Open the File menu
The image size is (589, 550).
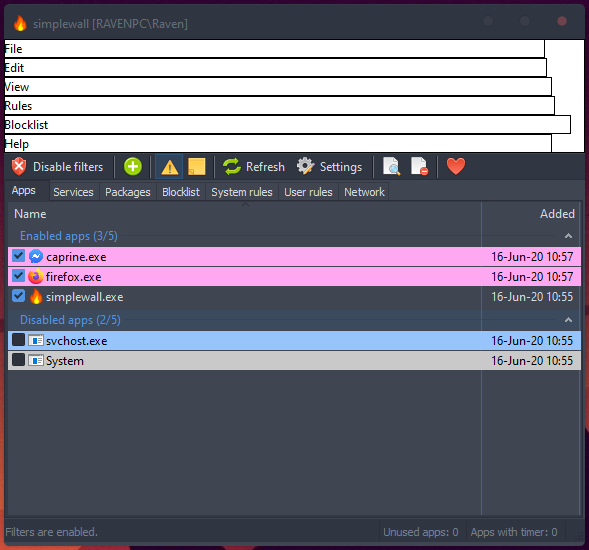pos(274,49)
